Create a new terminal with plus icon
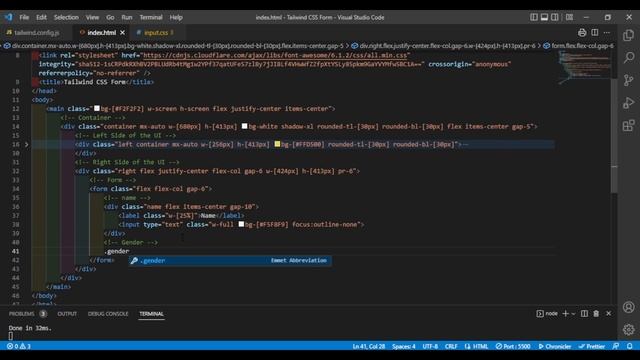Image resolution: width=640 pixels, height=360 pixels. click(x=565, y=313)
